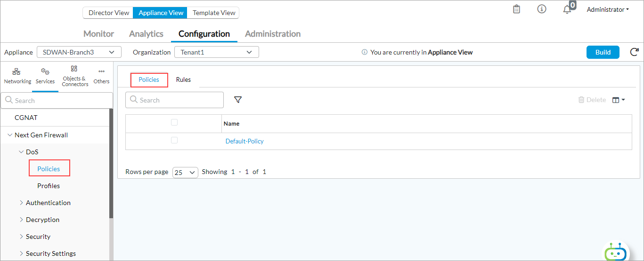The height and width of the screenshot is (261, 644).
Task: Click the clipboard tasks icon in header
Action: (516, 9)
